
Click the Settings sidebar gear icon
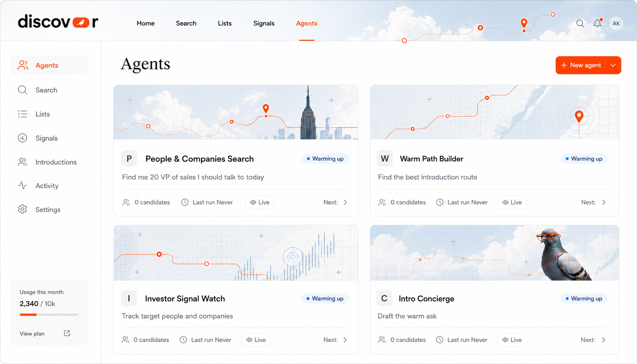(23, 209)
